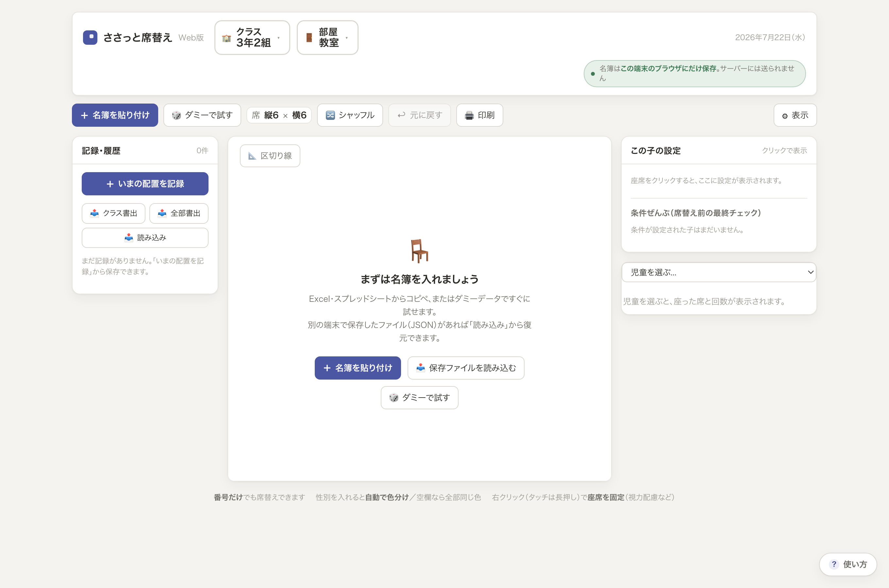This screenshot has height=588, width=889.
Task: Click the shuffle icon on シャッフル button
Action: 330,115
